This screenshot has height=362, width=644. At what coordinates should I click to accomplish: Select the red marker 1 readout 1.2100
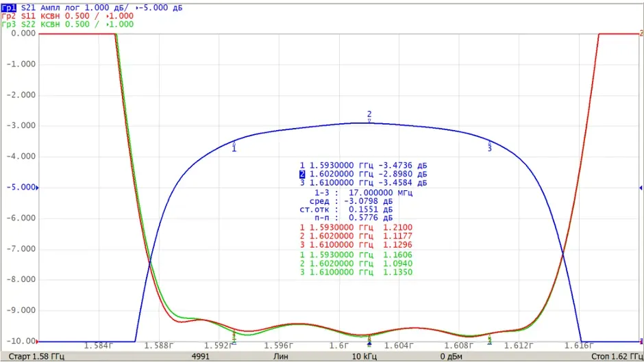(x=397, y=227)
